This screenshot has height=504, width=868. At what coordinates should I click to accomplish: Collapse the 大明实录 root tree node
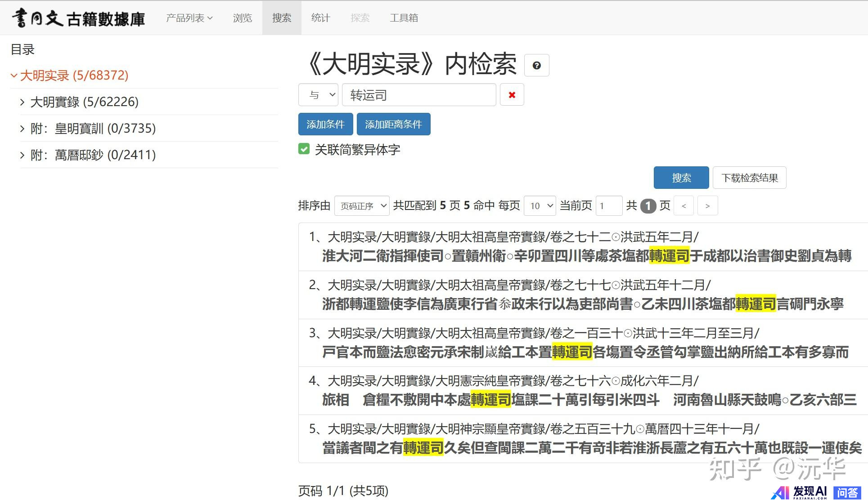point(14,76)
